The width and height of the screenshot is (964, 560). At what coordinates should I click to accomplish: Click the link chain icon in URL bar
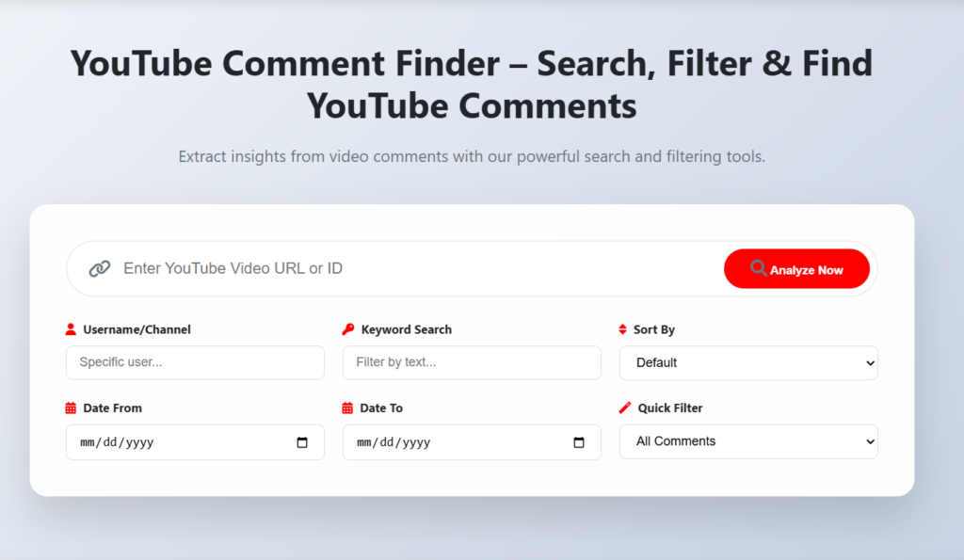pyautogui.click(x=100, y=268)
